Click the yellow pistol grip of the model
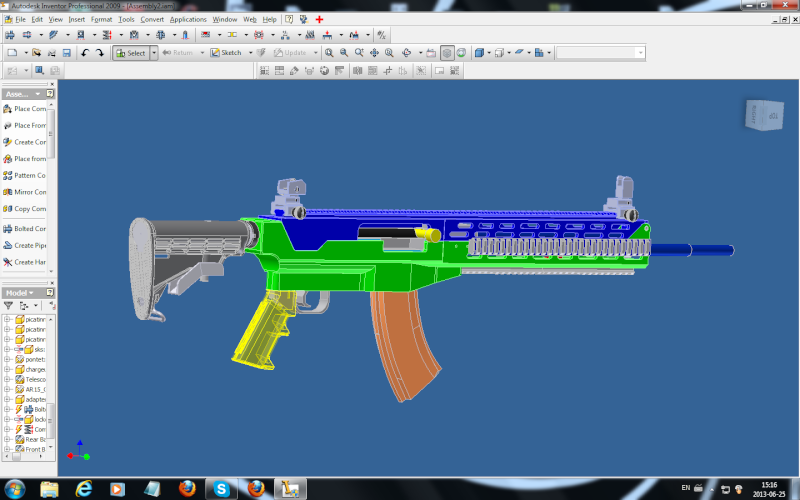 (265, 329)
